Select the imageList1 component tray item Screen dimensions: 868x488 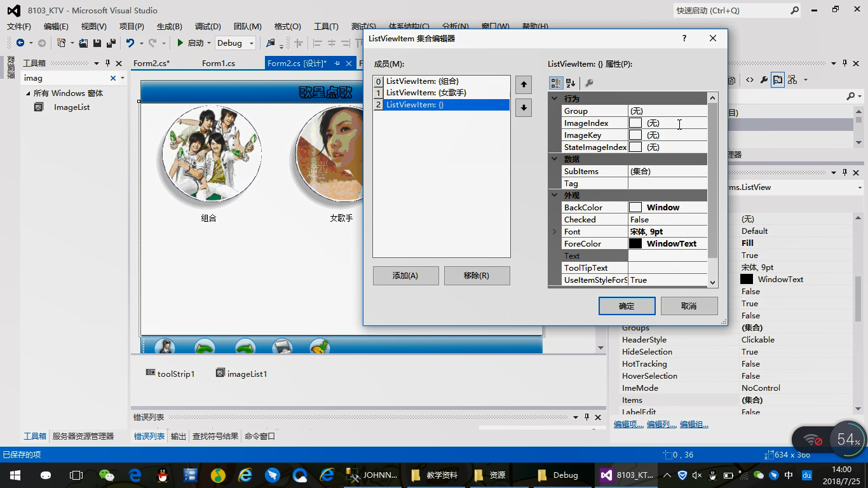coord(241,374)
